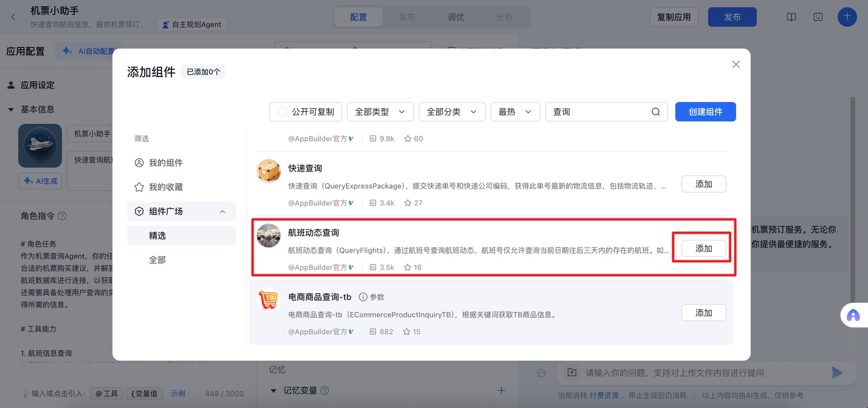Click the floating AI assistant icon at right edge
This screenshot has width=868, height=408.
(x=853, y=315)
